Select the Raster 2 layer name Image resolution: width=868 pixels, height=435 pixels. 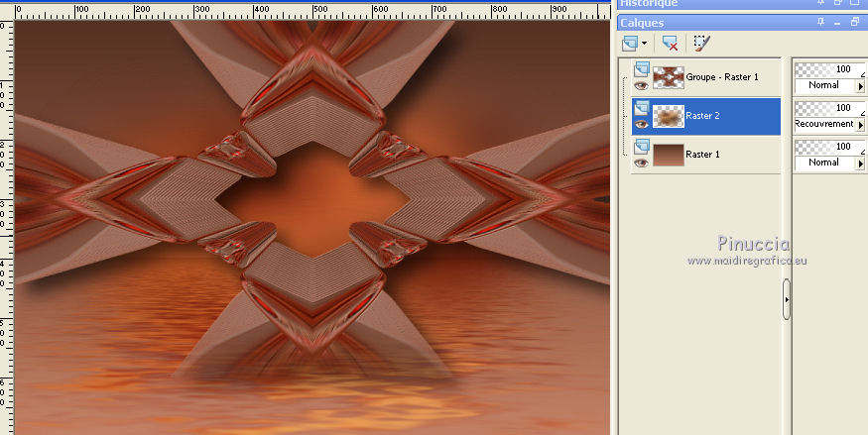click(x=702, y=116)
